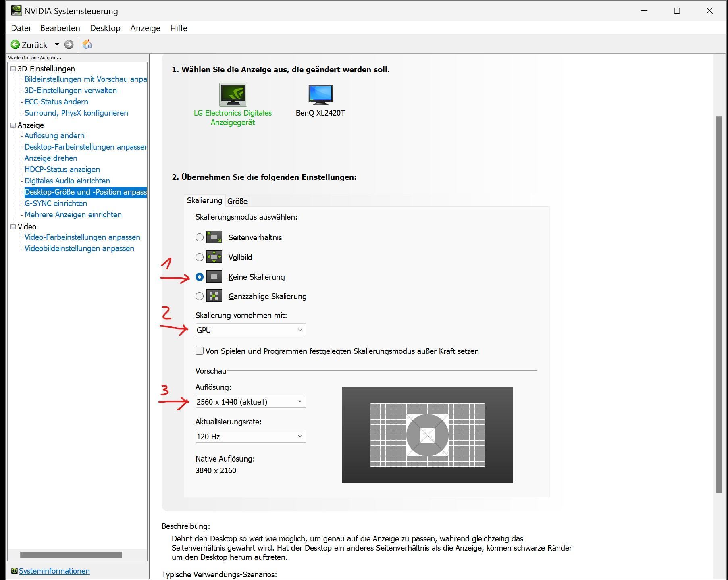Screen dimensions: 728x580
Task: Open Mehrere Anzeigen einrichten
Action: (73, 215)
